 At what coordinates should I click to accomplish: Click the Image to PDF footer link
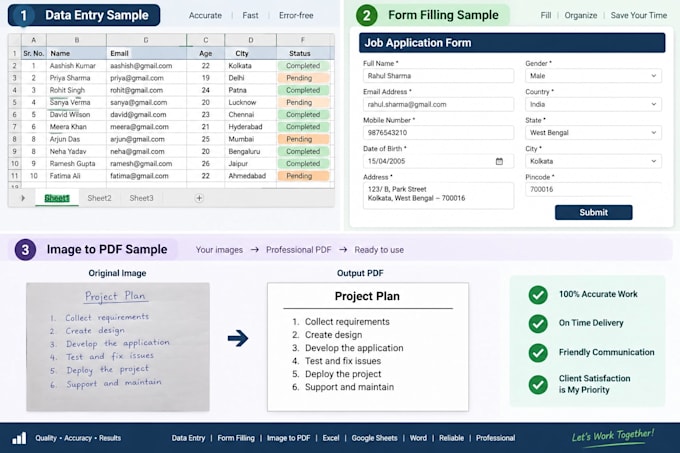click(288, 438)
